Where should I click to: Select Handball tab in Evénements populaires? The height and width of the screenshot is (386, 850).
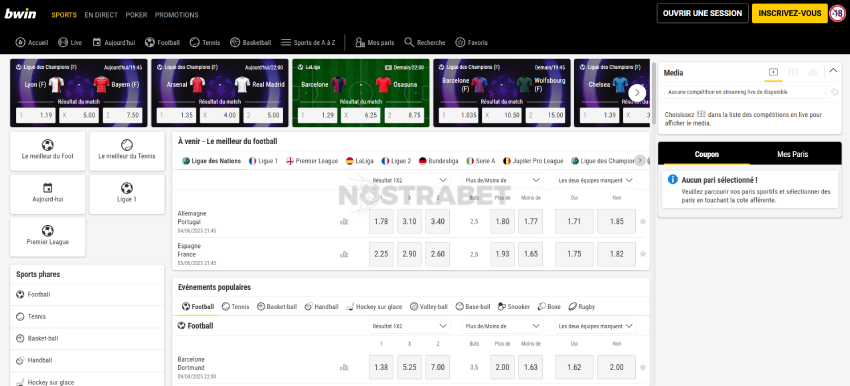pos(321,307)
